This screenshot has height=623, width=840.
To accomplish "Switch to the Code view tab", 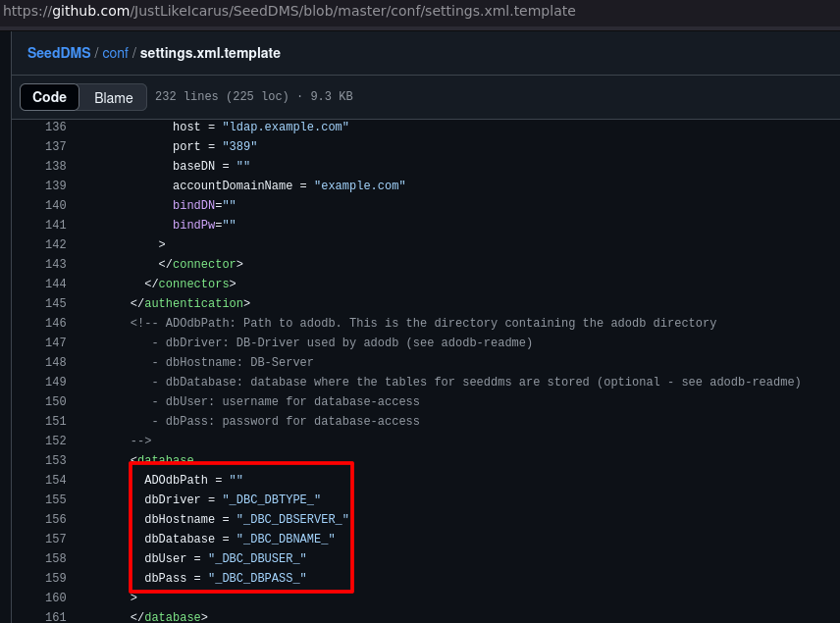I will click(49, 97).
